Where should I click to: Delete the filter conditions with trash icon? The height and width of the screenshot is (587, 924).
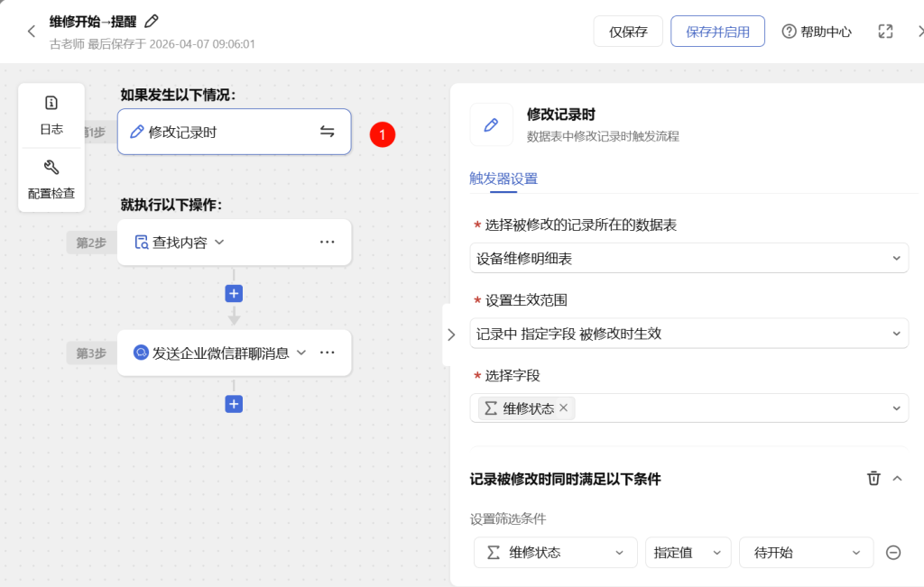coord(873,478)
